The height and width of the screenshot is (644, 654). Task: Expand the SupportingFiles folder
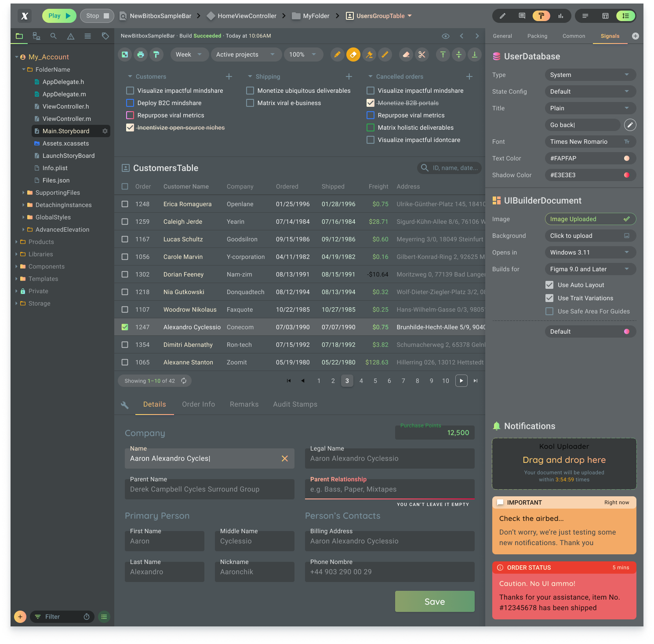pos(23,193)
